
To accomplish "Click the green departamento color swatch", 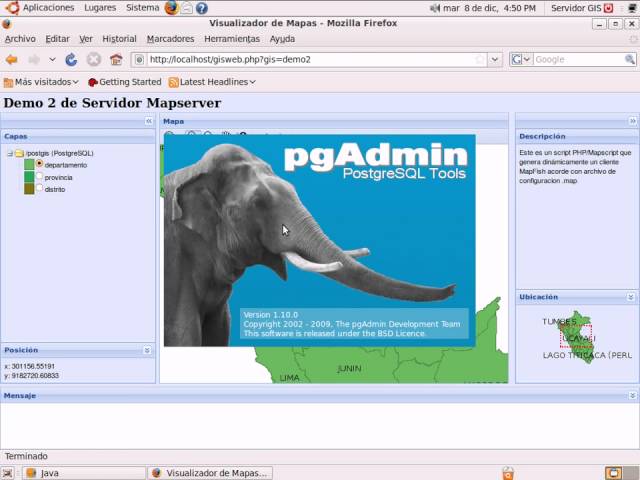I will (29, 164).
